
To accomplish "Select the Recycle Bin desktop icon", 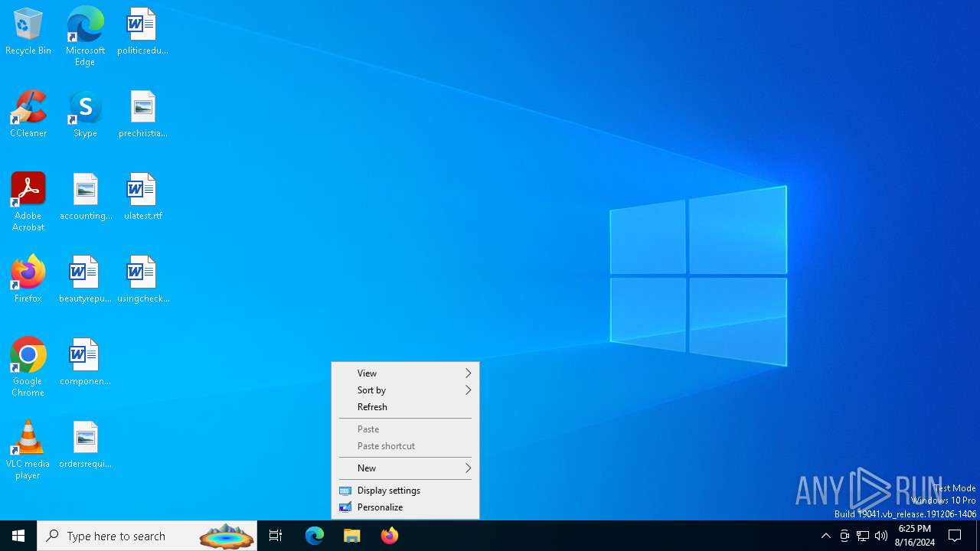I will click(28, 32).
